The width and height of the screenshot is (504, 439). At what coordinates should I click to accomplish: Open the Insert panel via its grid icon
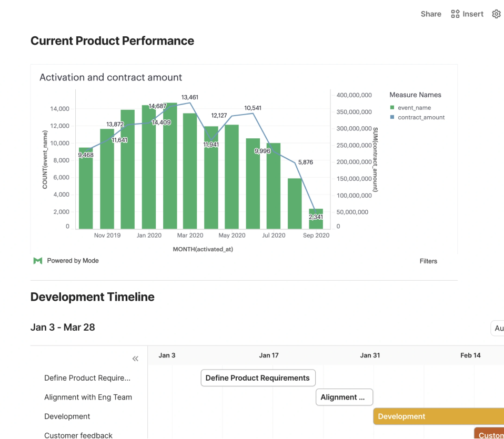455,14
